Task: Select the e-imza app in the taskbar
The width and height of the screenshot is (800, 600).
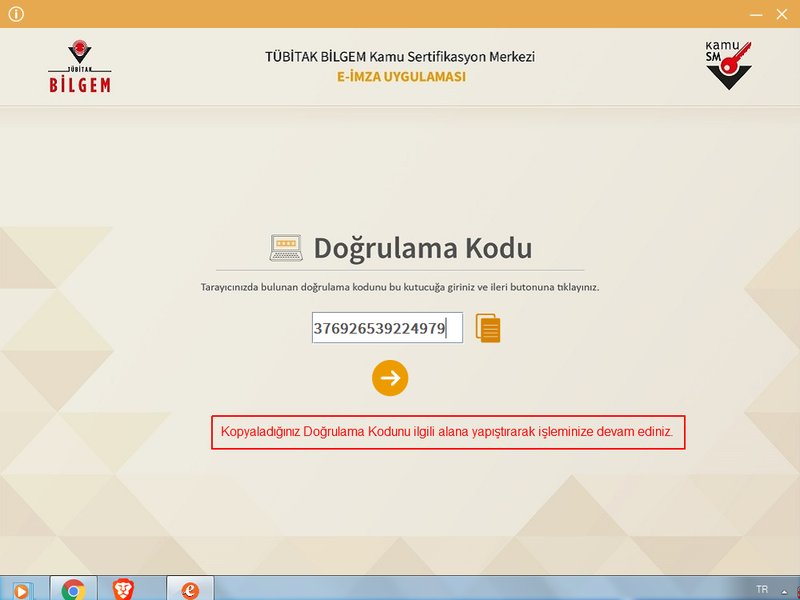Action: point(189,589)
